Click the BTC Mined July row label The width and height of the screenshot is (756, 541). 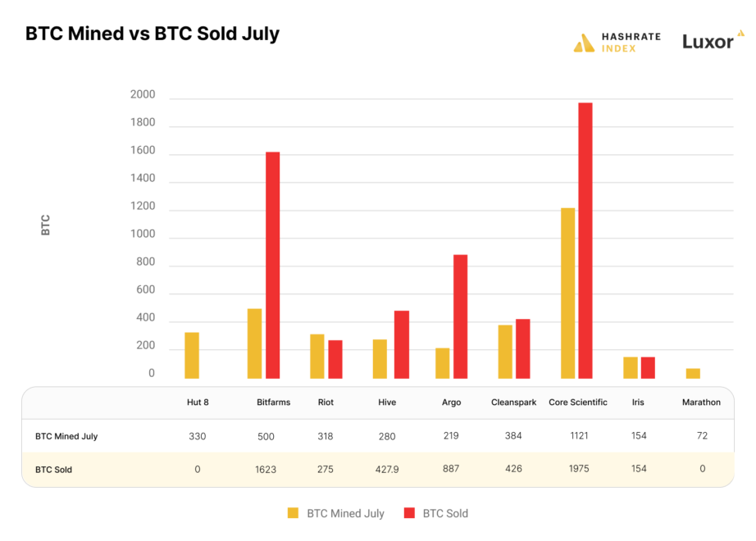66,436
